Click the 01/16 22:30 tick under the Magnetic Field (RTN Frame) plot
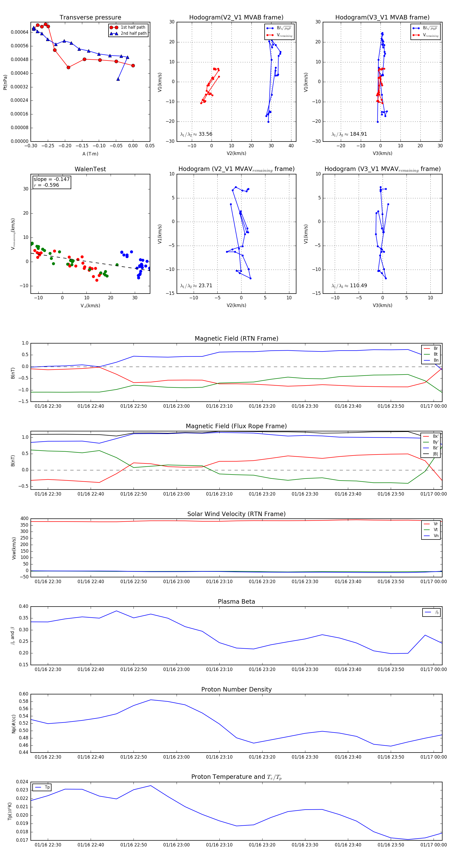 click(48, 406)
